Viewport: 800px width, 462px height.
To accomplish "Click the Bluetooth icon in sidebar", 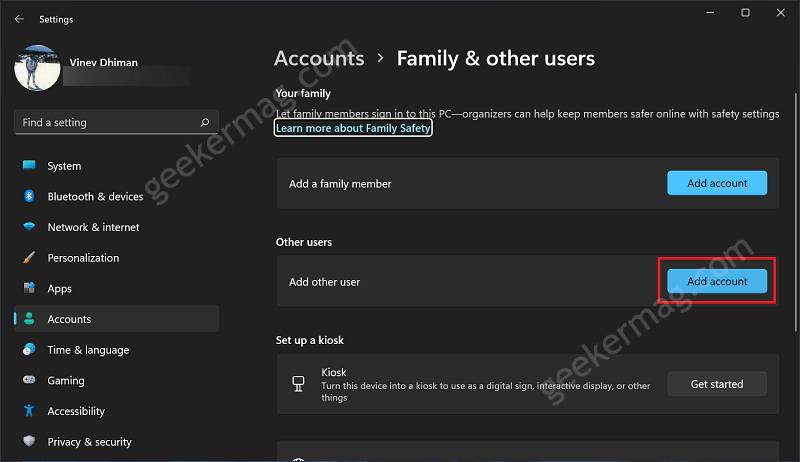I will 29,196.
